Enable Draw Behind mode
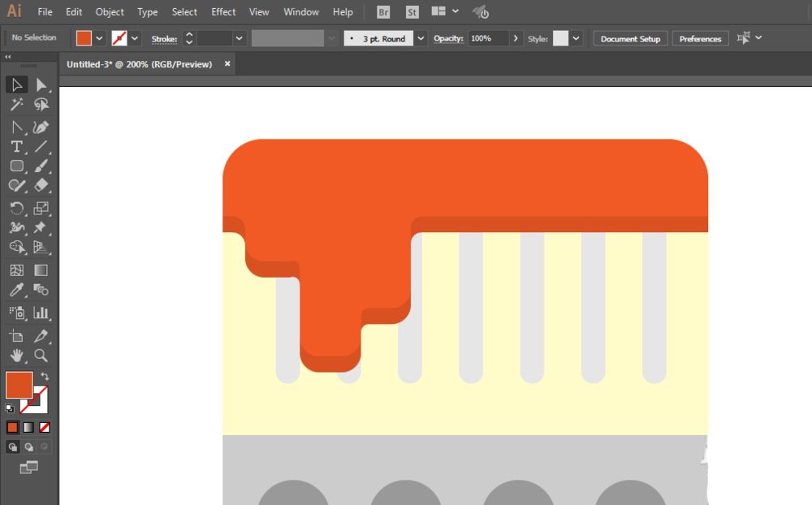 tap(29, 447)
